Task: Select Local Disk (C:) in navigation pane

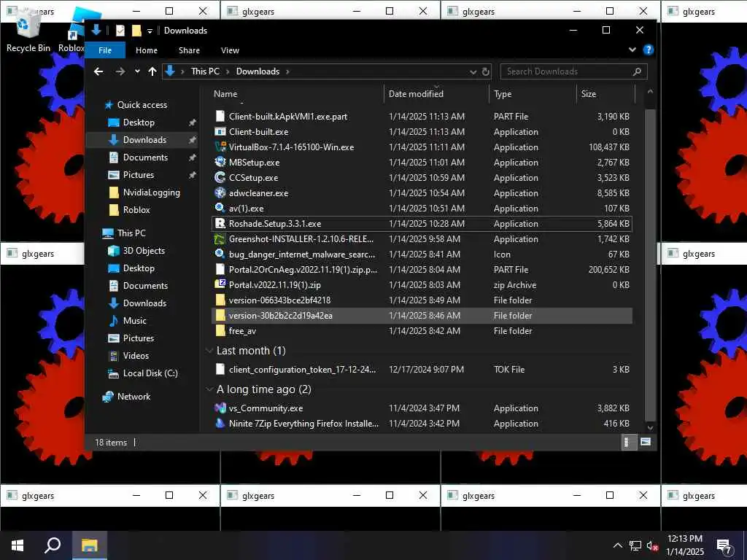Action: 150,373
